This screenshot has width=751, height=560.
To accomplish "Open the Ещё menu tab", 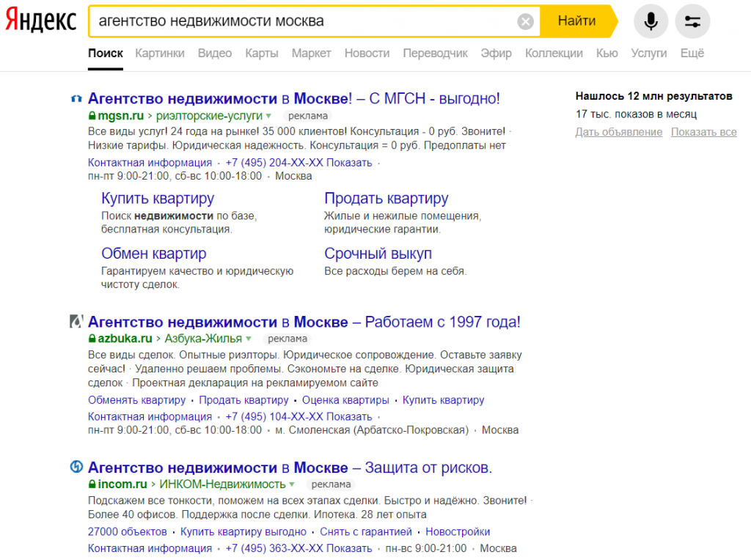I will (692, 53).
